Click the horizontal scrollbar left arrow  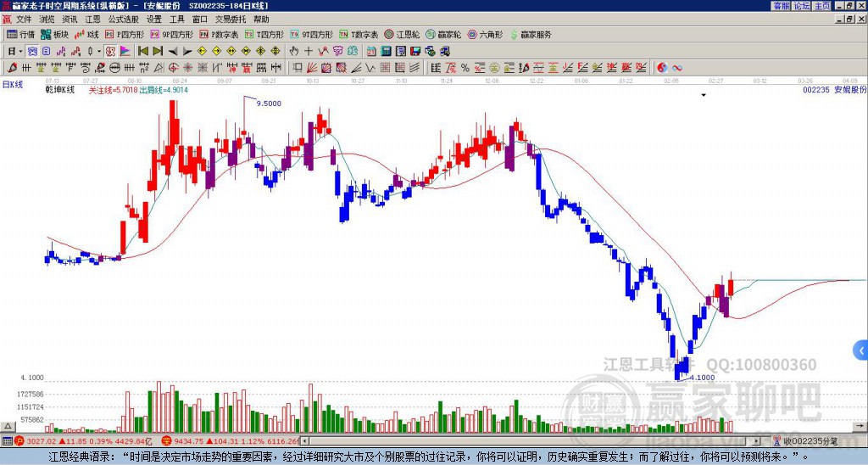coord(305,441)
